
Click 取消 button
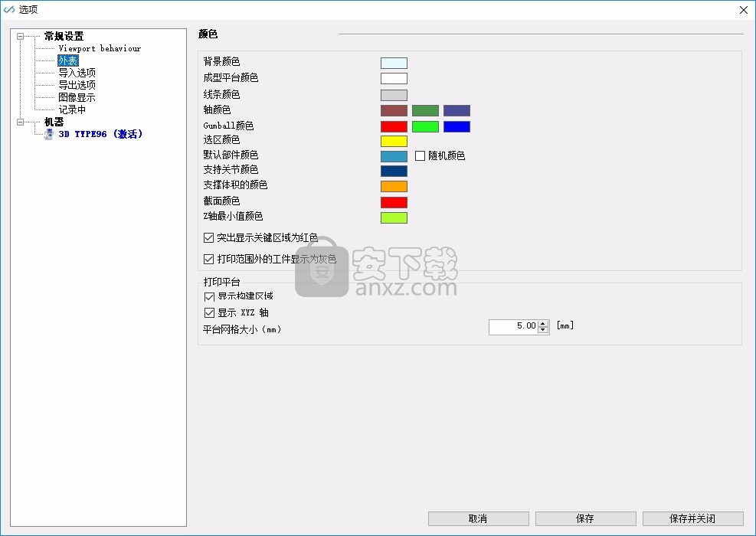[x=478, y=518]
